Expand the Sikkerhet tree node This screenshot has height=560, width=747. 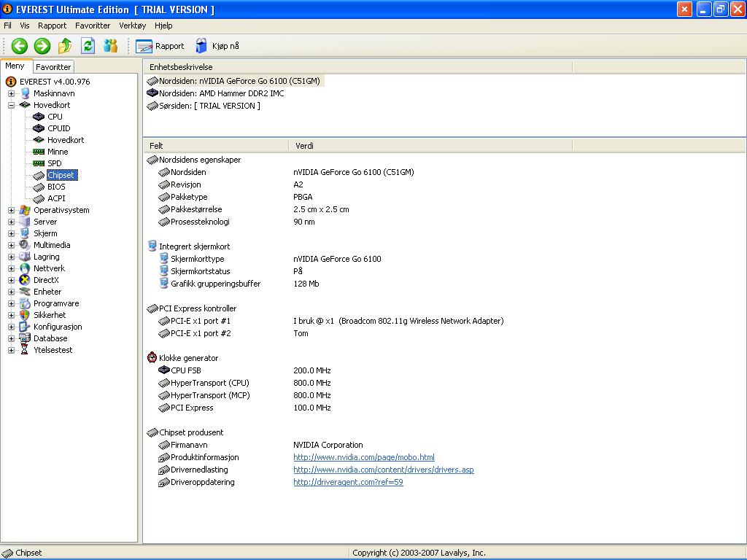11,315
